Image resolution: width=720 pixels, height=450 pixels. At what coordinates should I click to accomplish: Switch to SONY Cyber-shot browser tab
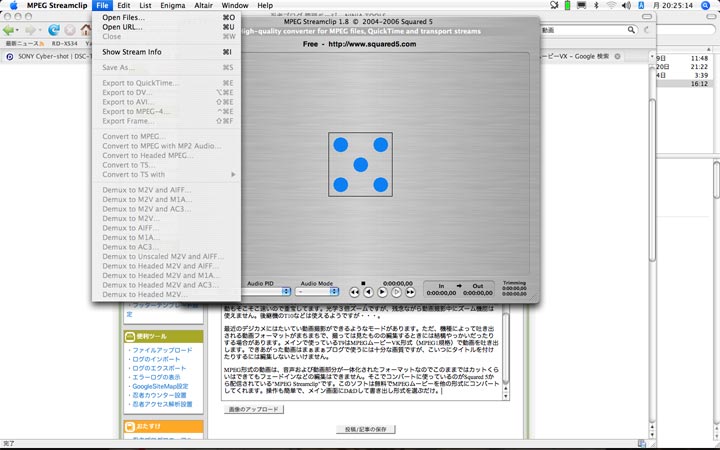[x=48, y=56]
